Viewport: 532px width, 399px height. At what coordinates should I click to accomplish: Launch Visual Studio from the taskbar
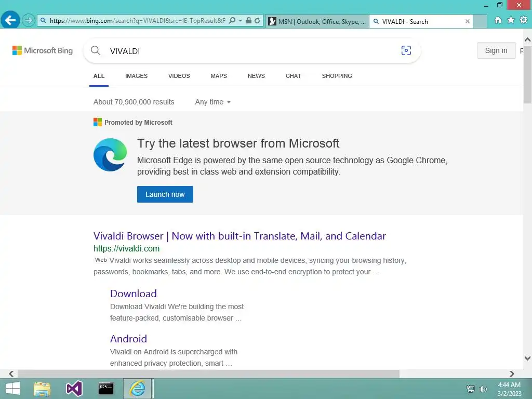74,389
